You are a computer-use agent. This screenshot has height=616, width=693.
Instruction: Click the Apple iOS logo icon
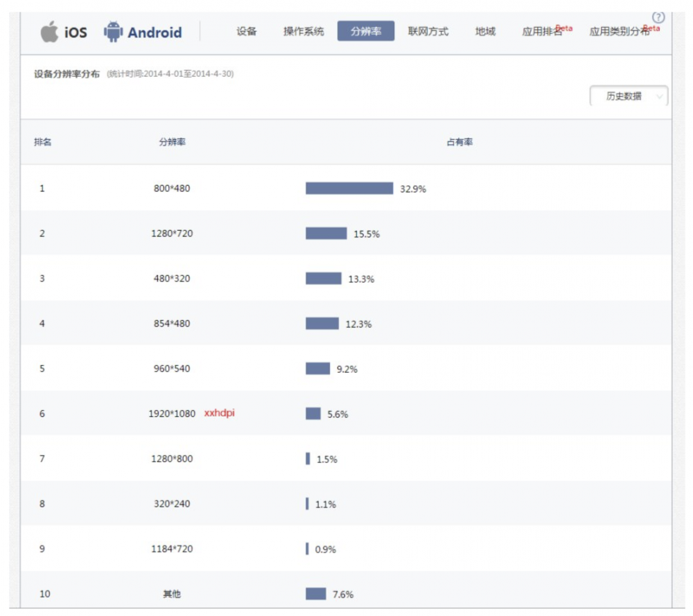coord(49,32)
